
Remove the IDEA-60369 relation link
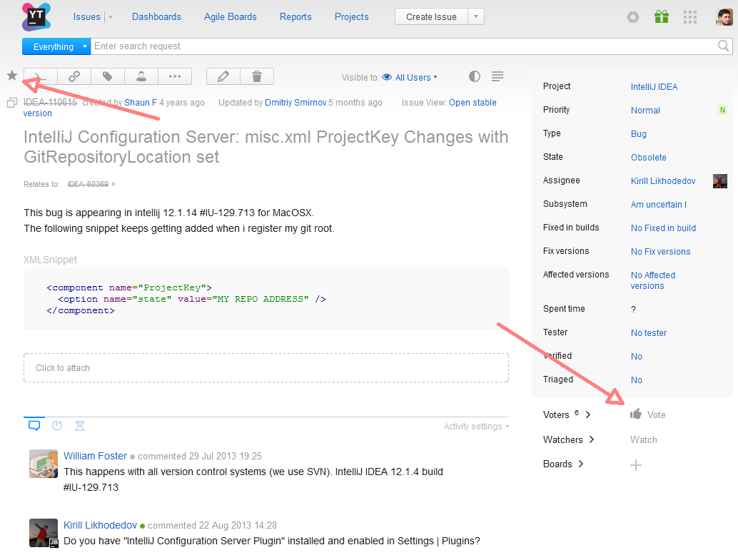113,185
